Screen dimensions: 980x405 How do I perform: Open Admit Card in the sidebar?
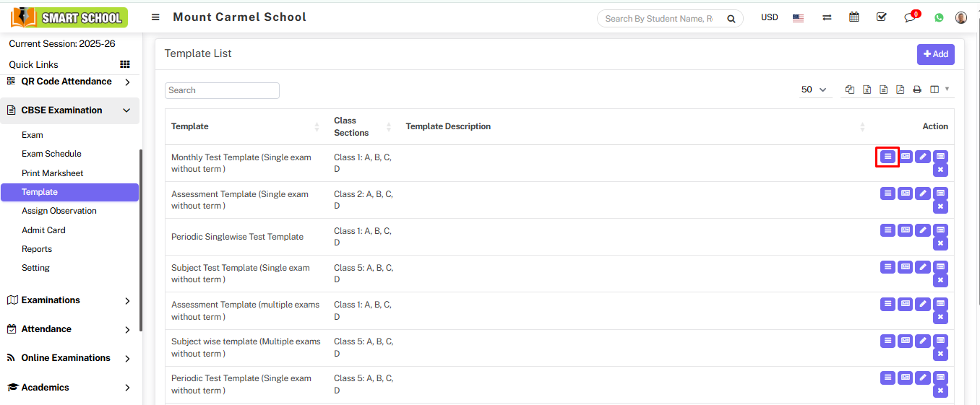43,230
